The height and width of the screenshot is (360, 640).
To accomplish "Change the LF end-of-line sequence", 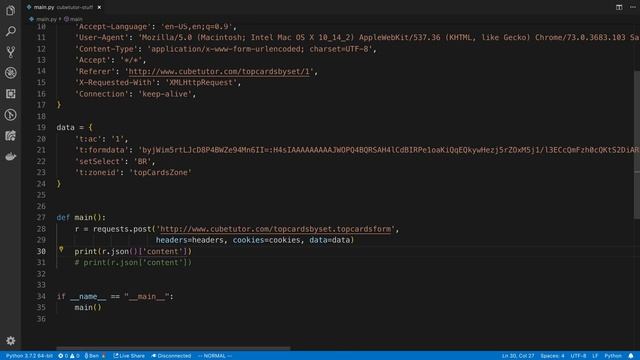I will point(595,356).
